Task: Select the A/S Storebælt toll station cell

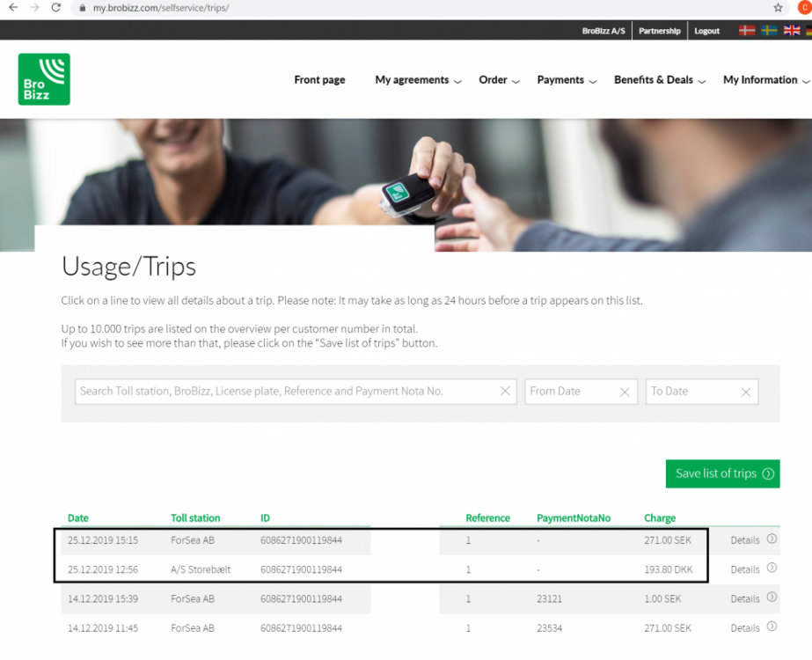Action: click(201, 569)
